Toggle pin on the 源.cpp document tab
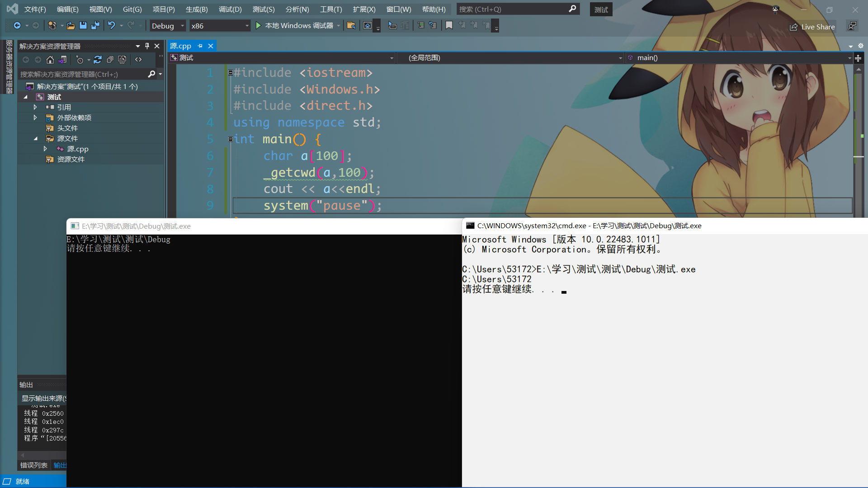The image size is (868, 488). [199, 46]
